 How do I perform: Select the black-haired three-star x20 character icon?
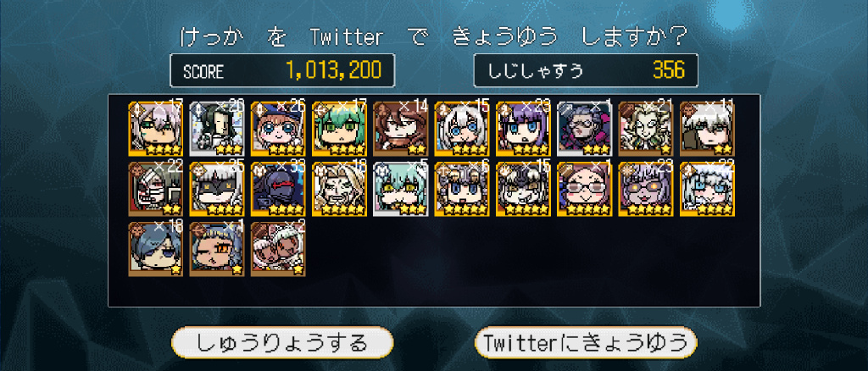tap(217, 128)
